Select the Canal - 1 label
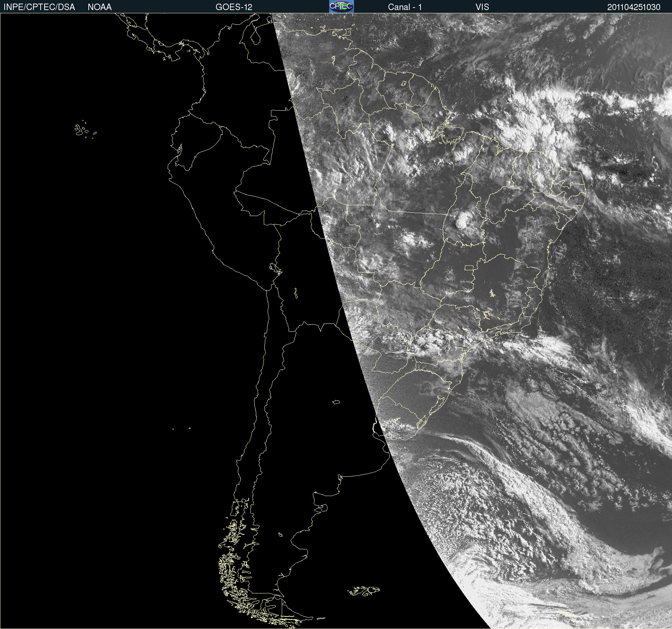Viewport: 672px width, 629px height. (x=405, y=7)
